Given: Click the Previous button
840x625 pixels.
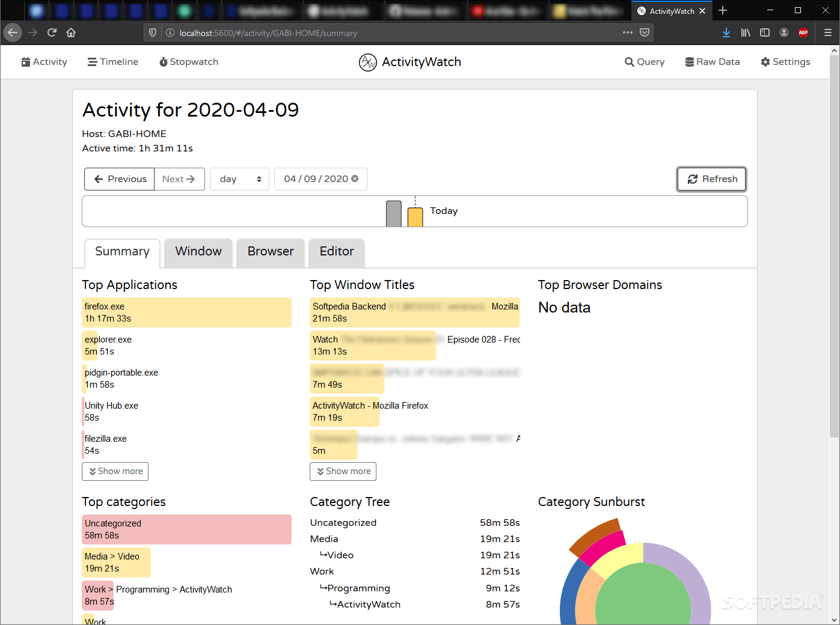Looking at the screenshot, I should [119, 178].
